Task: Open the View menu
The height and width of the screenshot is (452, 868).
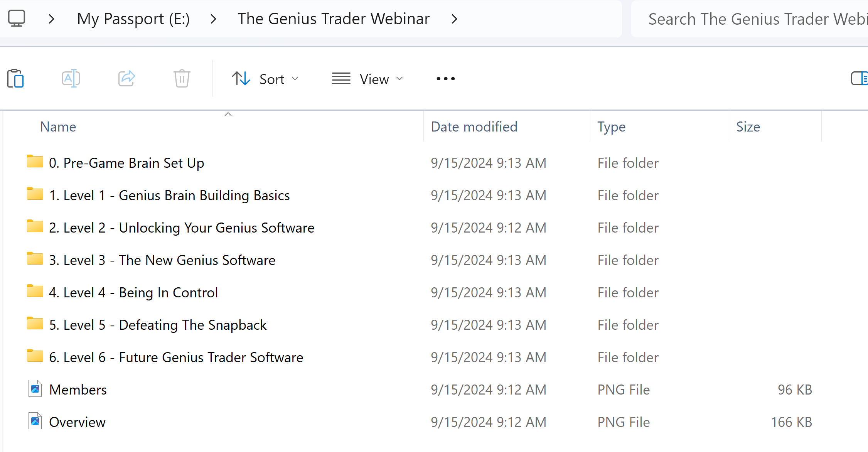Action: pyautogui.click(x=367, y=79)
